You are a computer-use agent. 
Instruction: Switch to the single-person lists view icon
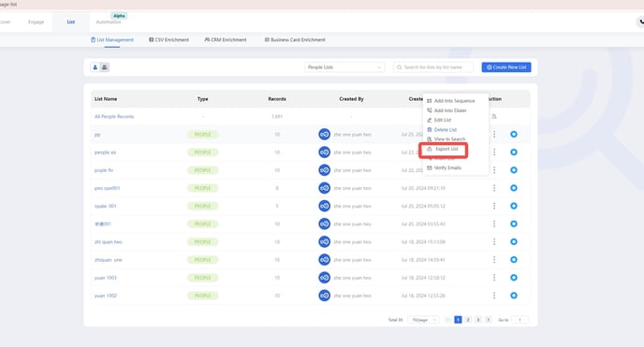[95, 67]
